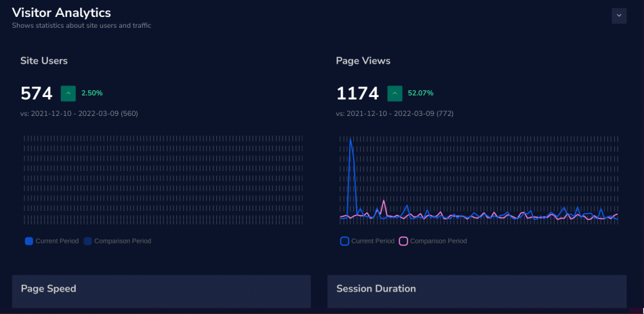Select the Site Users heading
The height and width of the screenshot is (314, 644).
click(44, 61)
